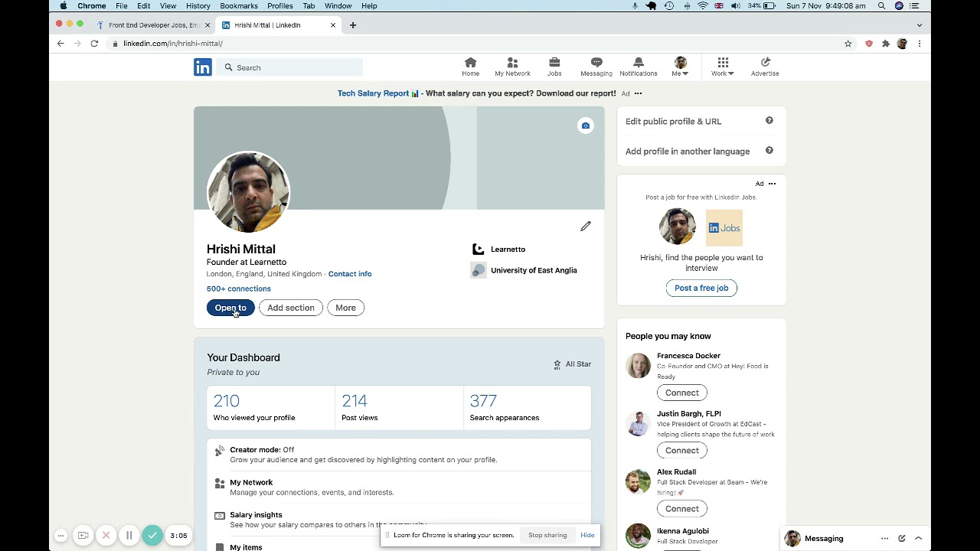Click help icon beside Edit public profile
The image size is (980, 551).
click(769, 121)
